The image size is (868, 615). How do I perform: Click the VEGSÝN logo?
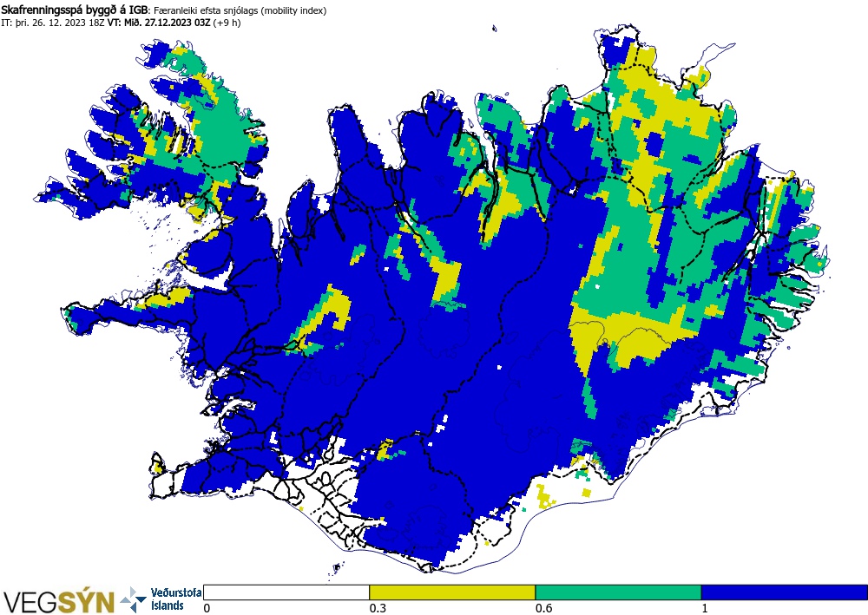coord(59,602)
